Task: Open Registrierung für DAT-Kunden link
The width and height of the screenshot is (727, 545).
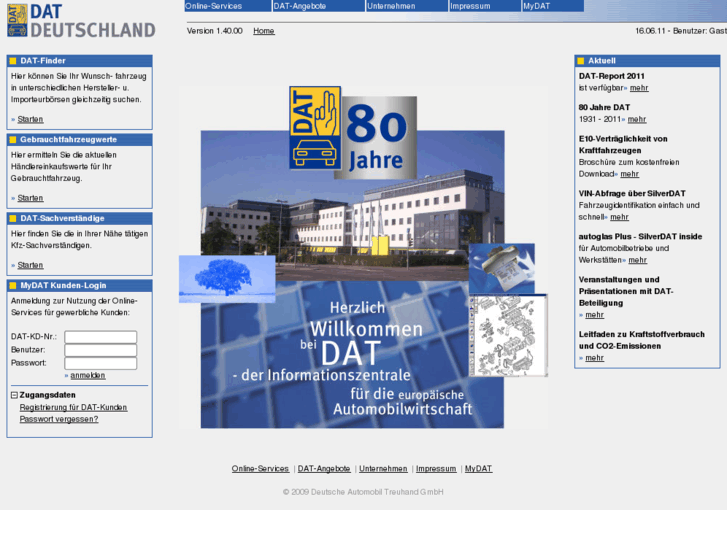Action: 73,408
